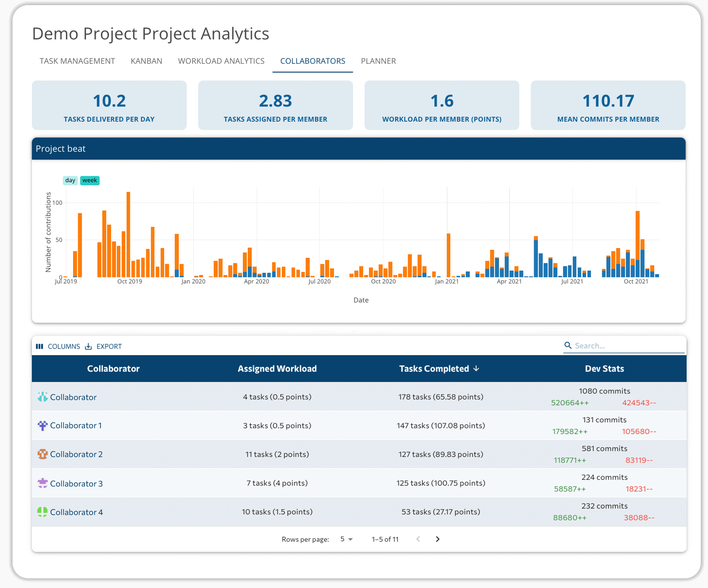708x588 pixels.
Task: Open Collaborator 2 profile link
Action: coord(76,454)
